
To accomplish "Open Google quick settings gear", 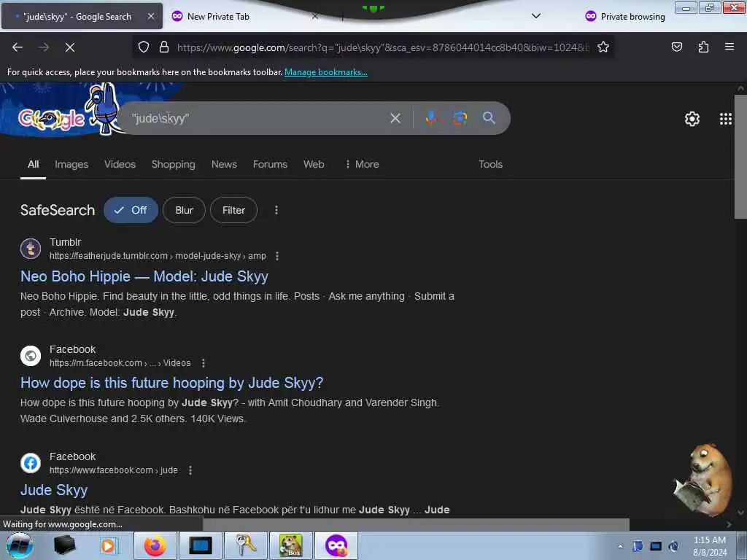I will point(692,119).
